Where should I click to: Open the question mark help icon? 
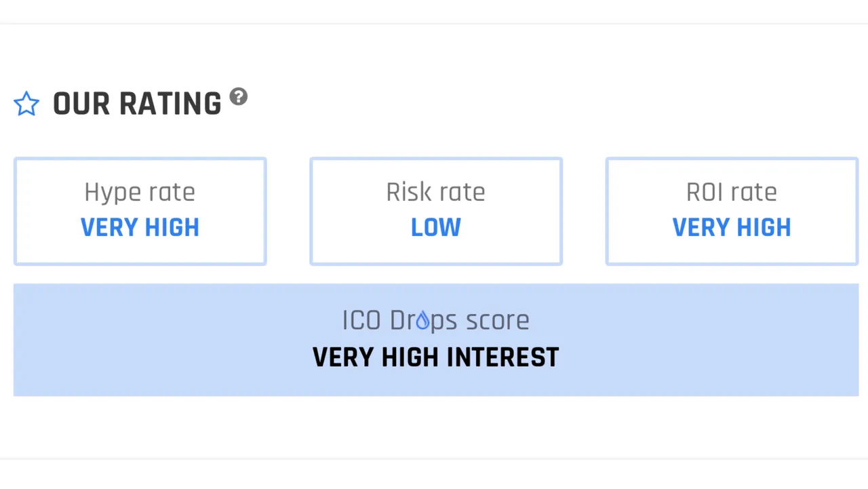238,96
